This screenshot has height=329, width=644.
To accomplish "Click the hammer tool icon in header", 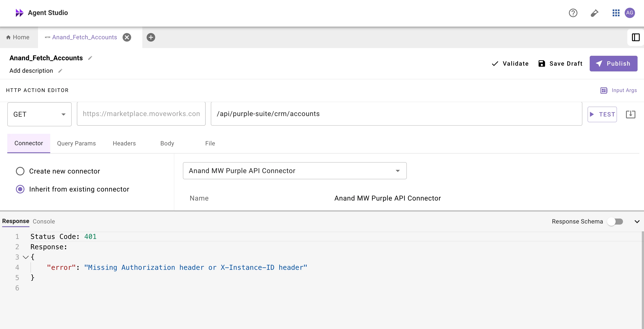I will pos(594,13).
